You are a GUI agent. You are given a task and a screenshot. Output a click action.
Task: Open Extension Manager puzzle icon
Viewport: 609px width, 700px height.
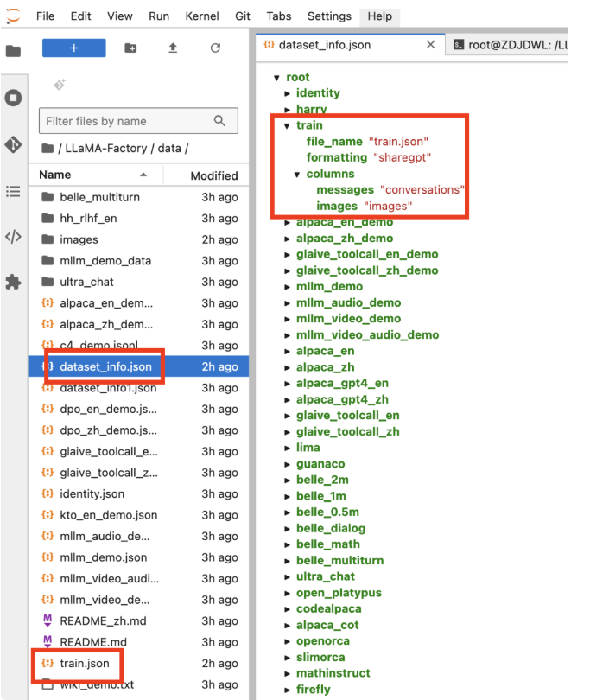pyautogui.click(x=13, y=282)
